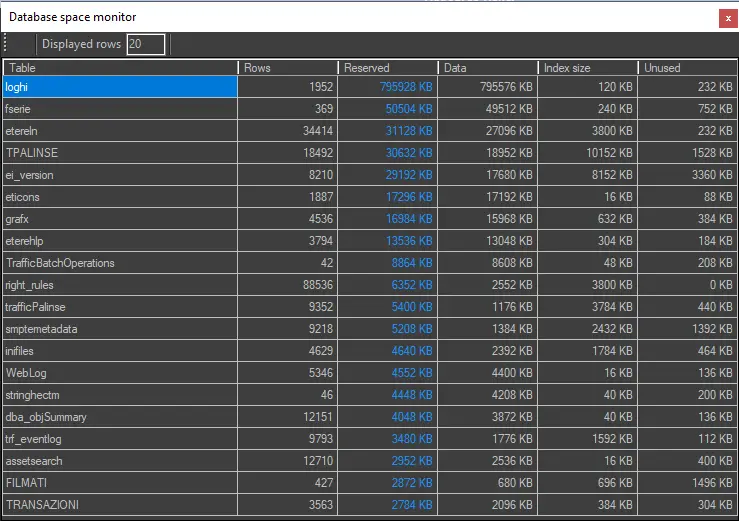Click the right_rules table name
The image size is (739, 521).
(x=30, y=285)
